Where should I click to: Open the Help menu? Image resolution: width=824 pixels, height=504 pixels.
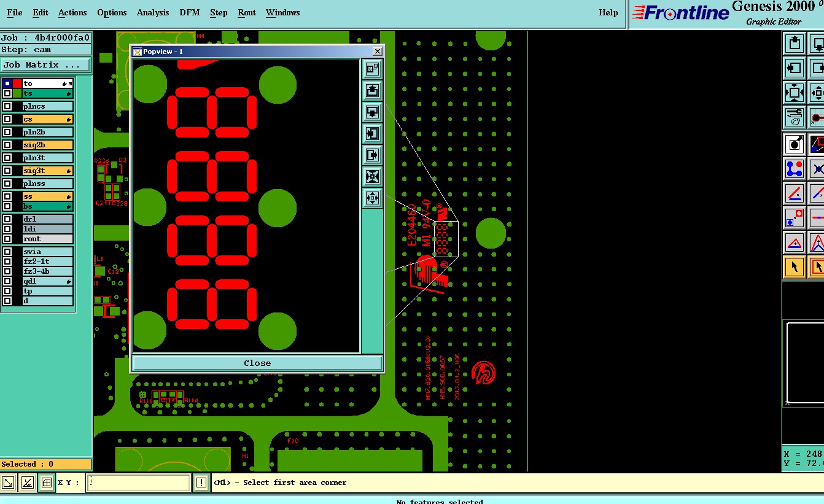pyautogui.click(x=608, y=12)
